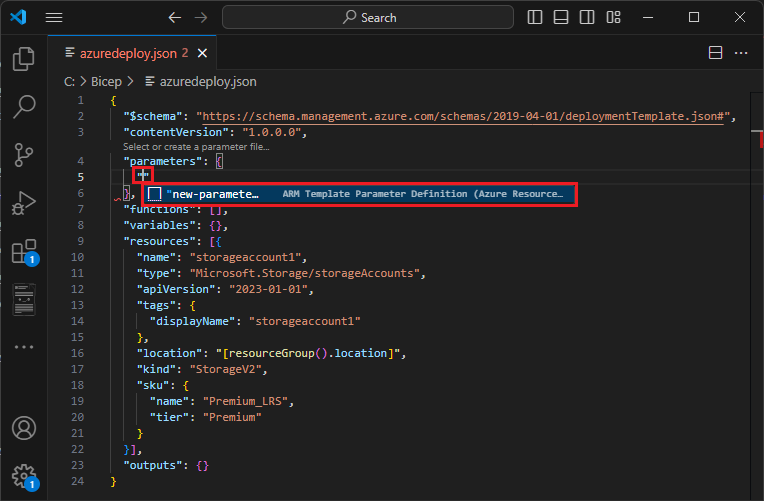The width and height of the screenshot is (764, 501).
Task: Click azuredeploy.json breadcrumb item
Action: 201,81
